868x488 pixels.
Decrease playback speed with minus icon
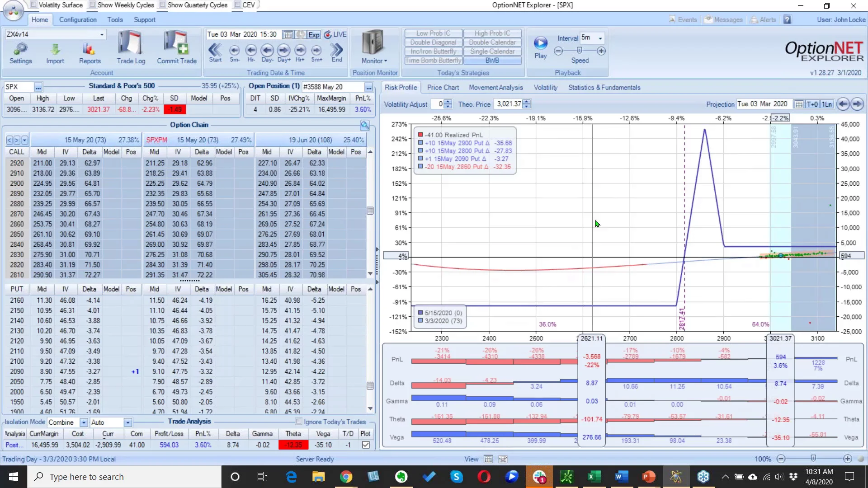pyautogui.click(x=558, y=51)
